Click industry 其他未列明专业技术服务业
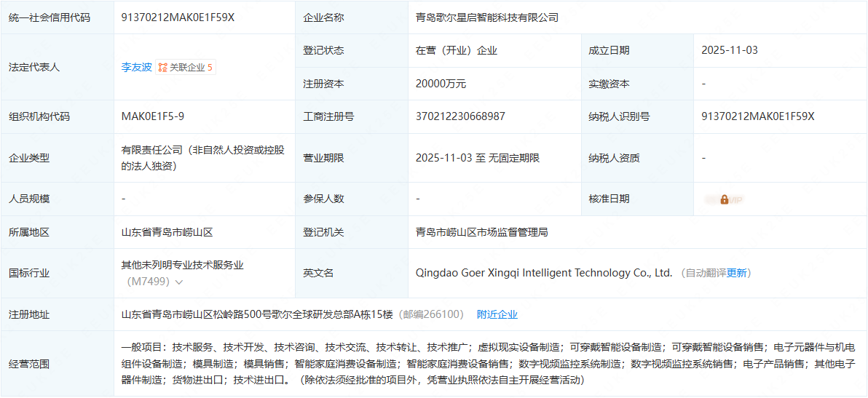 (183, 265)
